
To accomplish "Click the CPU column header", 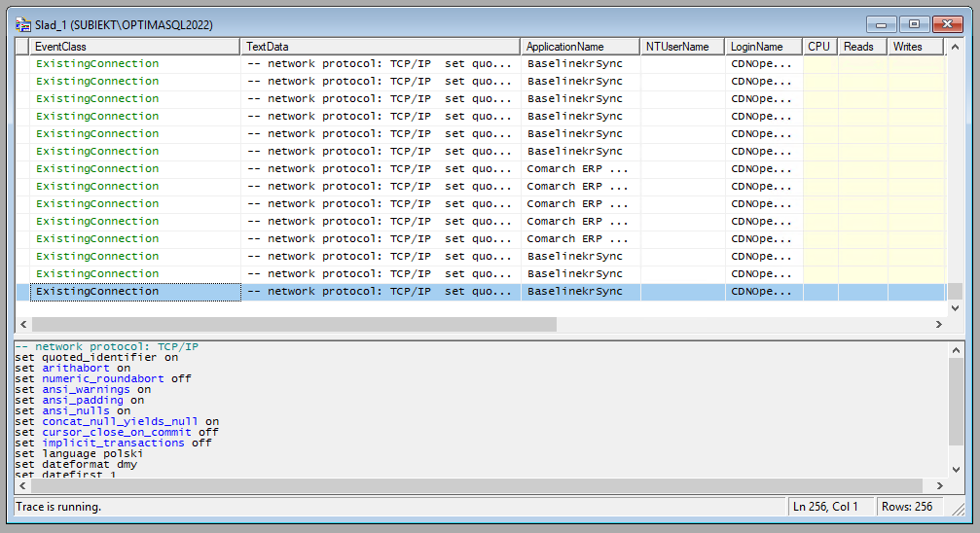I will 820,47.
